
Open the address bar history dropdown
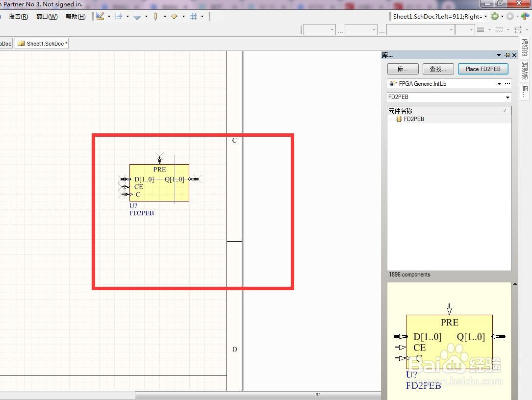click(485, 16)
